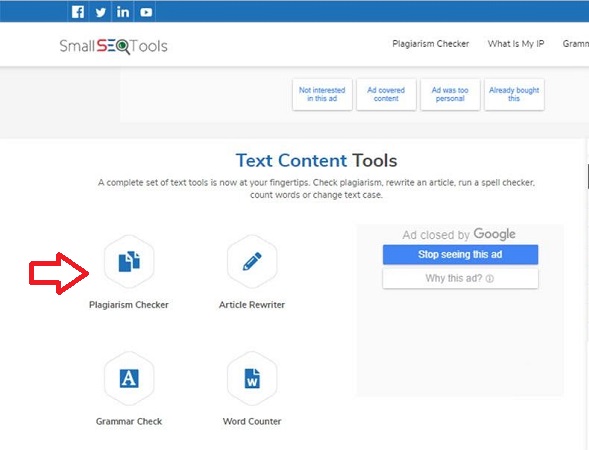Click the Grammar Check text label
This screenshot has height=450, width=589.
tap(129, 421)
